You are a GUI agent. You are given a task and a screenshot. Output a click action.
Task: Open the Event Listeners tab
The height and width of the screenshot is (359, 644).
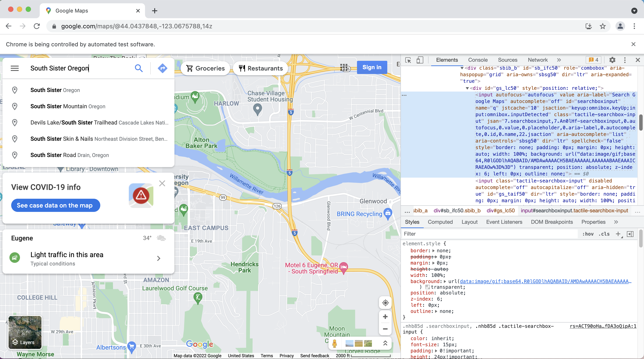(x=504, y=222)
